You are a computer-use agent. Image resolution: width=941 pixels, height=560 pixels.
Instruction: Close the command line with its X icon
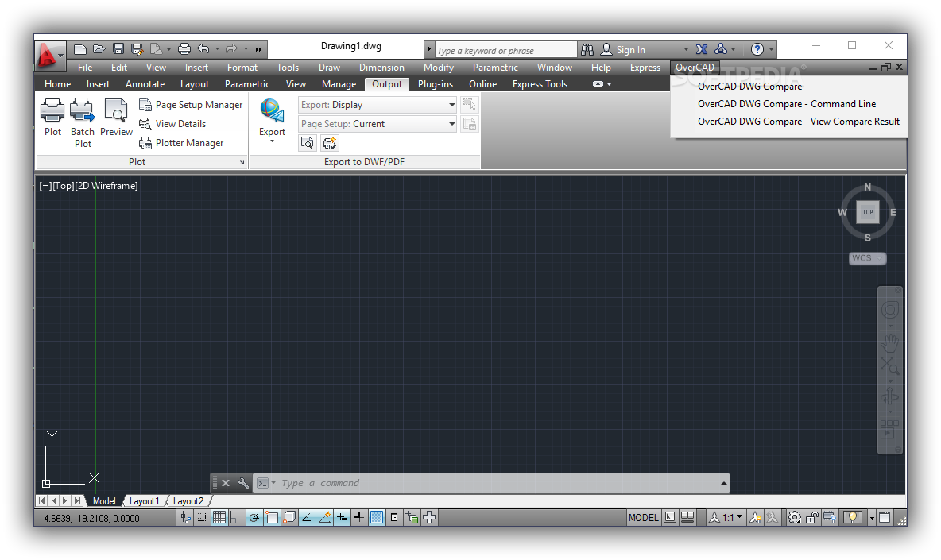pos(226,483)
